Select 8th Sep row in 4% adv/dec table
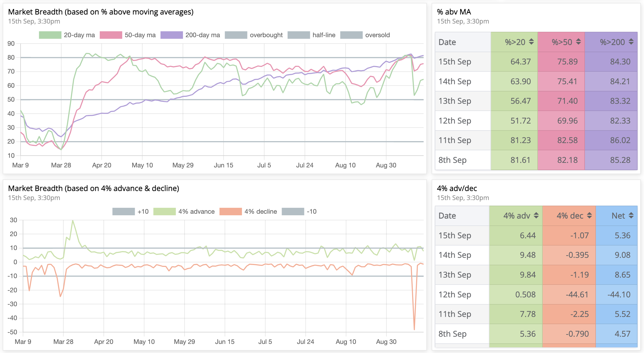 coord(536,334)
